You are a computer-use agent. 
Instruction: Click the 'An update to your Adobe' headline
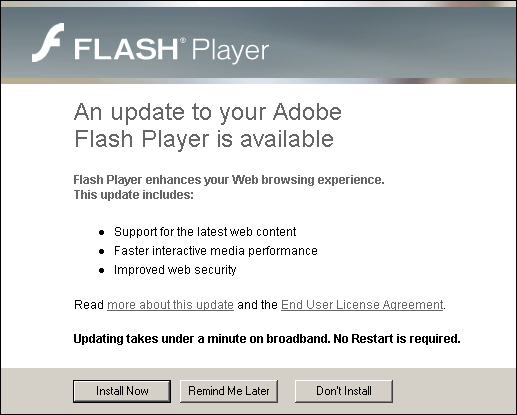pyautogui.click(x=208, y=113)
